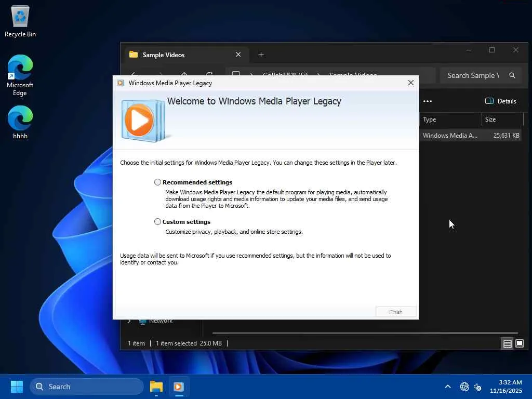Open the clock and date panel
Image resolution: width=532 pixels, height=399 pixels.
coord(506,387)
